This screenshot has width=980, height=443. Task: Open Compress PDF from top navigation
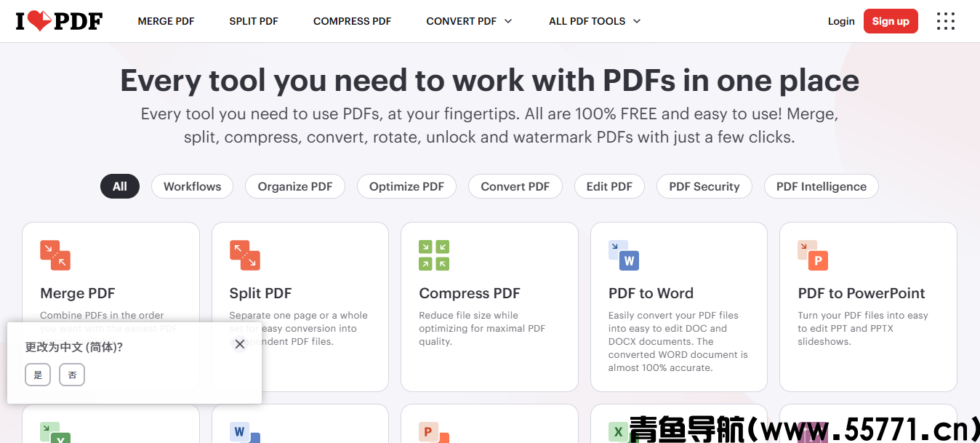(x=352, y=21)
